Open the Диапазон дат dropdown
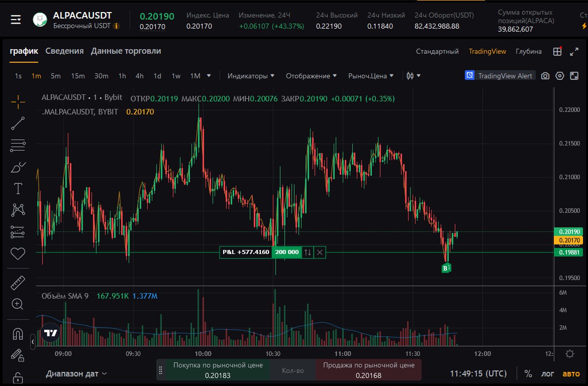The height and width of the screenshot is (386, 588). [76, 373]
